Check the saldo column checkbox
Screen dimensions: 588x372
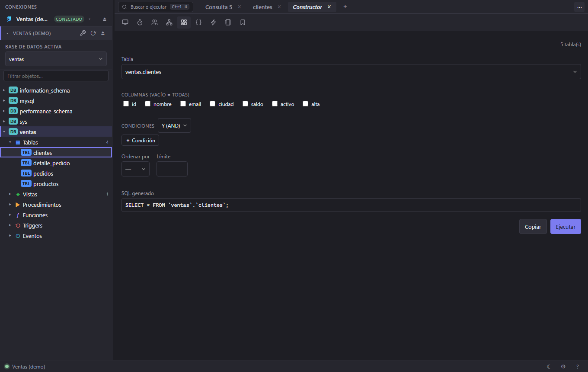pos(246,104)
